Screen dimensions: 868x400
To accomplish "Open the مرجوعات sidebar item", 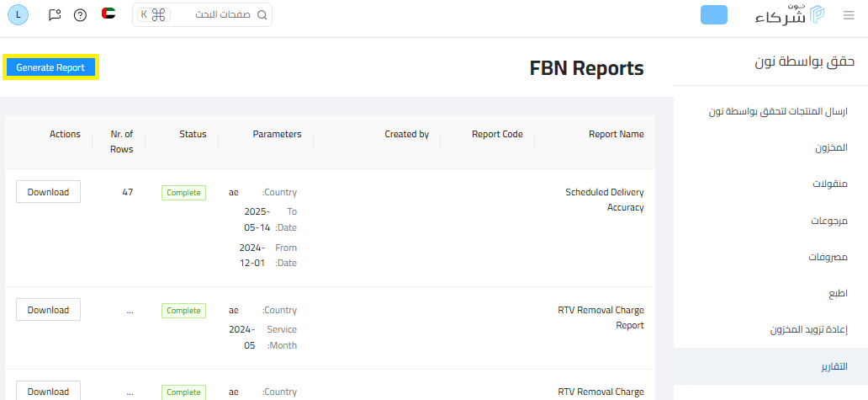I will tap(829, 221).
